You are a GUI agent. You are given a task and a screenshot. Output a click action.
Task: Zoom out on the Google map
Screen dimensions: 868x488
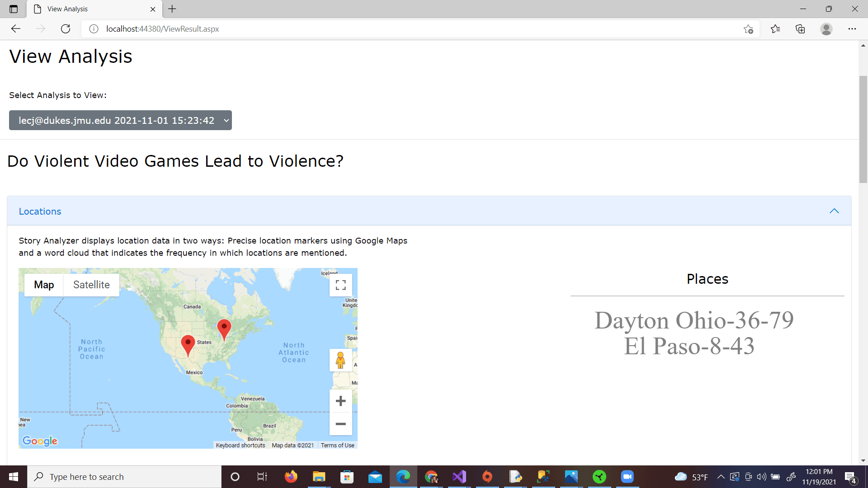coord(340,424)
